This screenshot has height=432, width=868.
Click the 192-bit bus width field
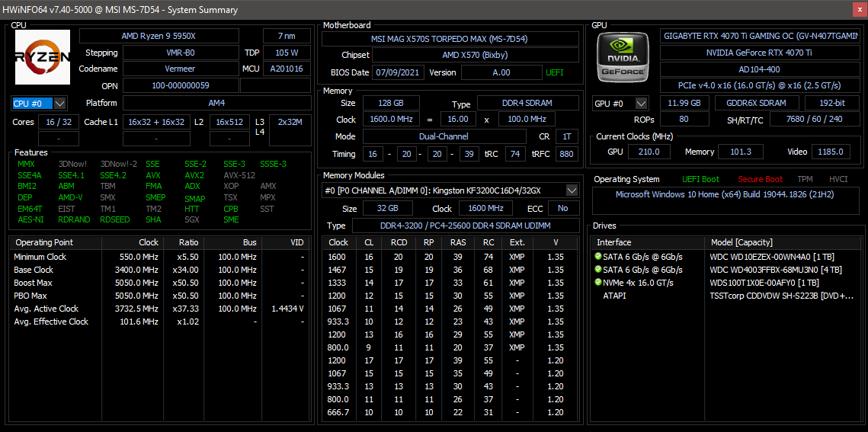[x=832, y=104]
